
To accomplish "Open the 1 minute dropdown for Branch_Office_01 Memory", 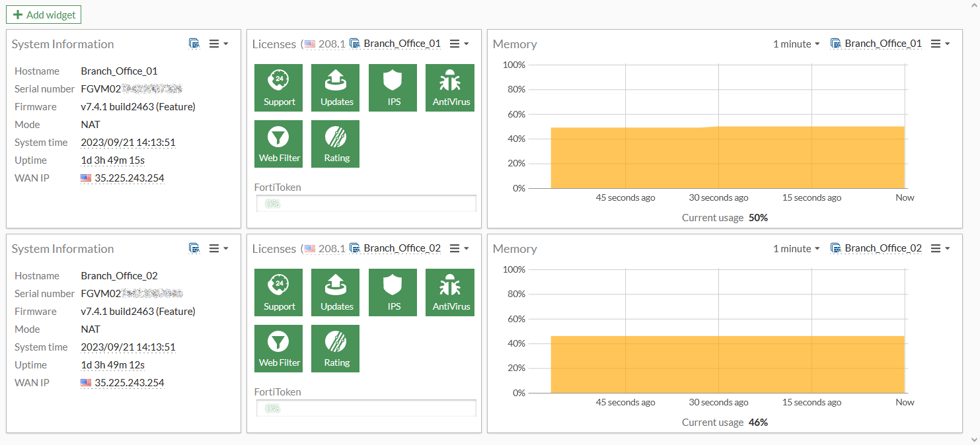I will click(796, 44).
